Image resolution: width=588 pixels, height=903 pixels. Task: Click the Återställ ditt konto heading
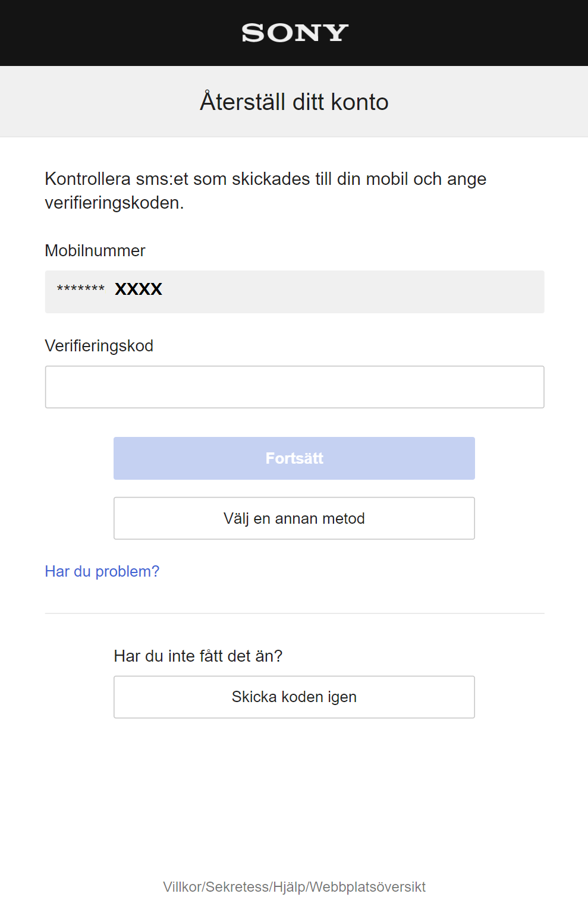[294, 101]
